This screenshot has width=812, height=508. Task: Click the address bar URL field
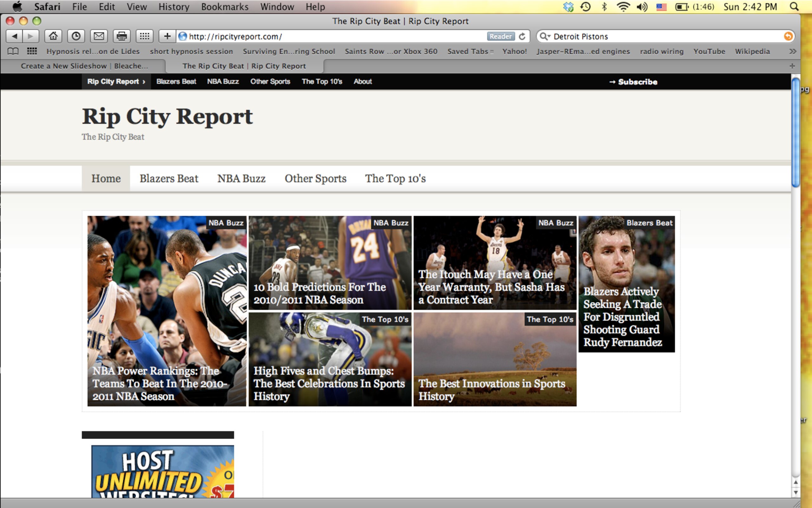pyautogui.click(x=336, y=36)
